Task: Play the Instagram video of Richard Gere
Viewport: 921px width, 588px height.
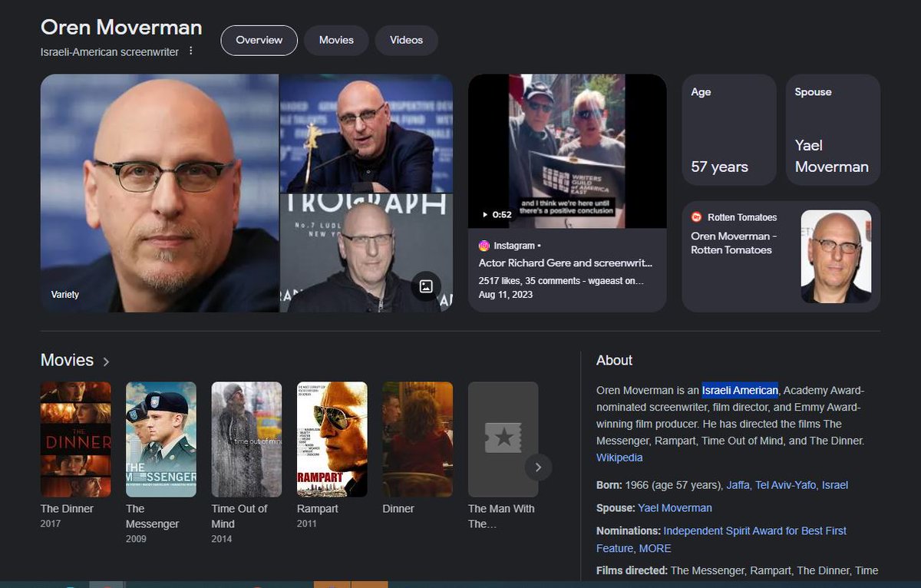Action: [x=566, y=151]
